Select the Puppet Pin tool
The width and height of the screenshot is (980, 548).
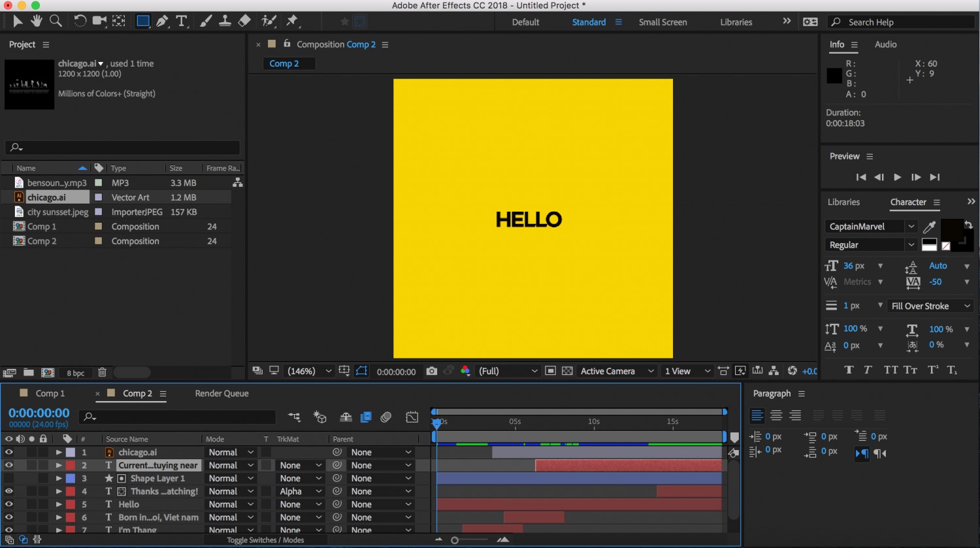click(292, 22)
